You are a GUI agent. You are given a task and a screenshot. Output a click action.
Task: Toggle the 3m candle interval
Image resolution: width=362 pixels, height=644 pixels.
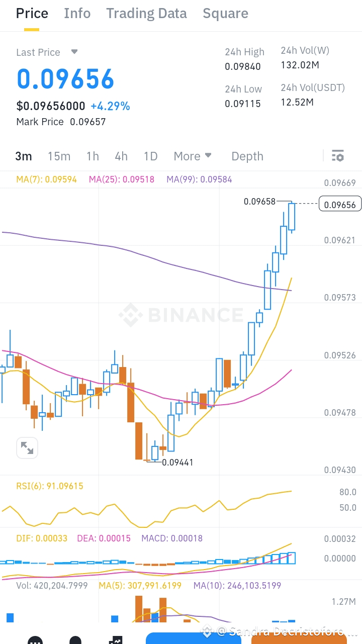click(x=23, y=156)
